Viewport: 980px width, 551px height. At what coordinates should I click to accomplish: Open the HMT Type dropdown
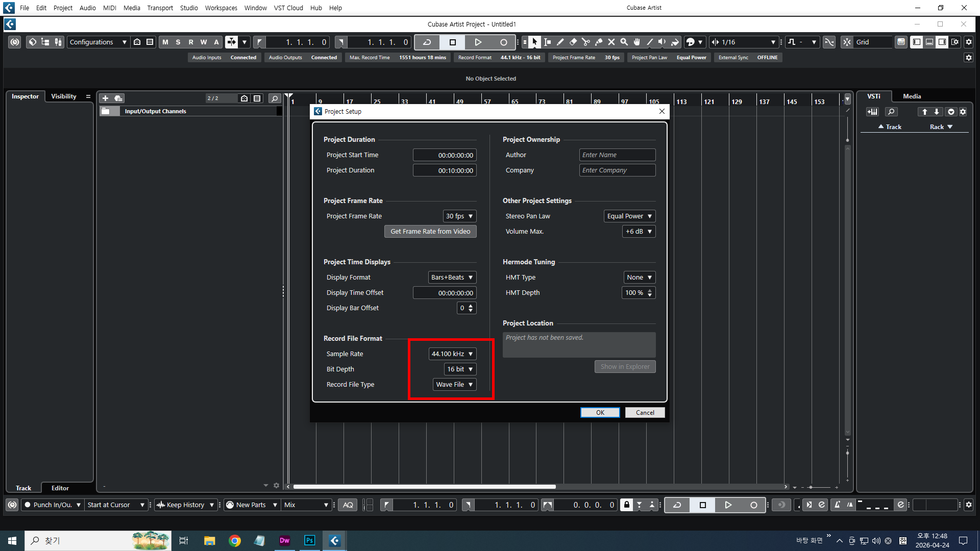(640, 277)
